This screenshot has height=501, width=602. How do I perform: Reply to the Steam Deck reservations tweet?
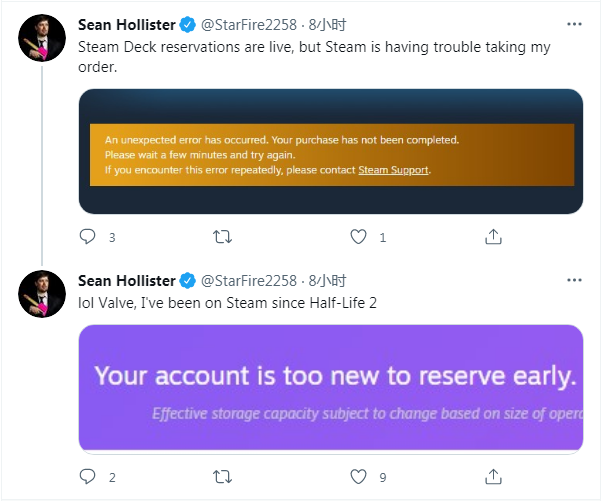click(x=87, y=237)
